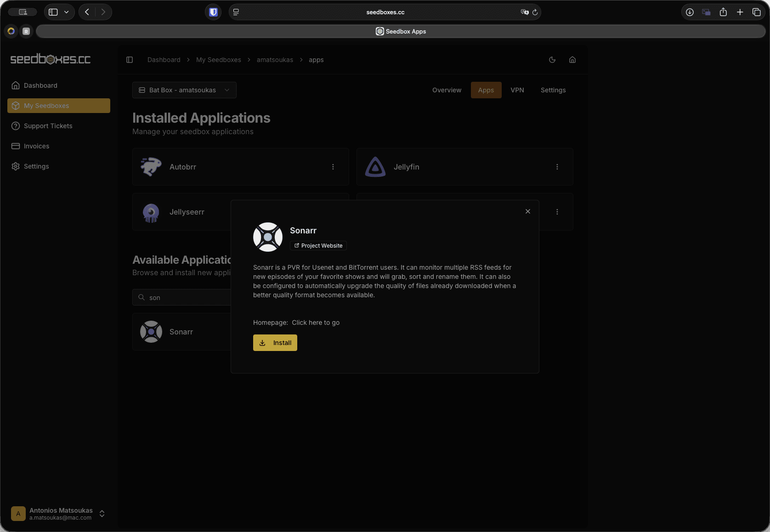The height and width of the screenshot is (532, 770).
Task: Click the Dashboard breadcrumb link
Action: click(164, 60)
